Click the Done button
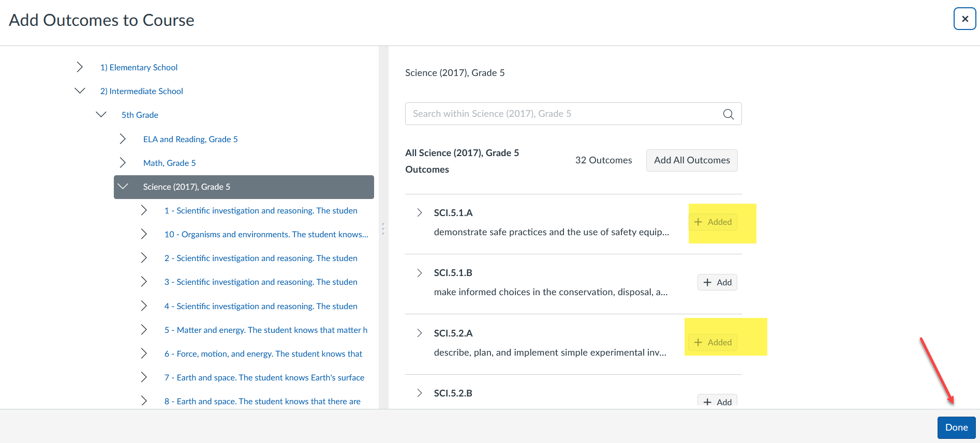 pos(956,427)
